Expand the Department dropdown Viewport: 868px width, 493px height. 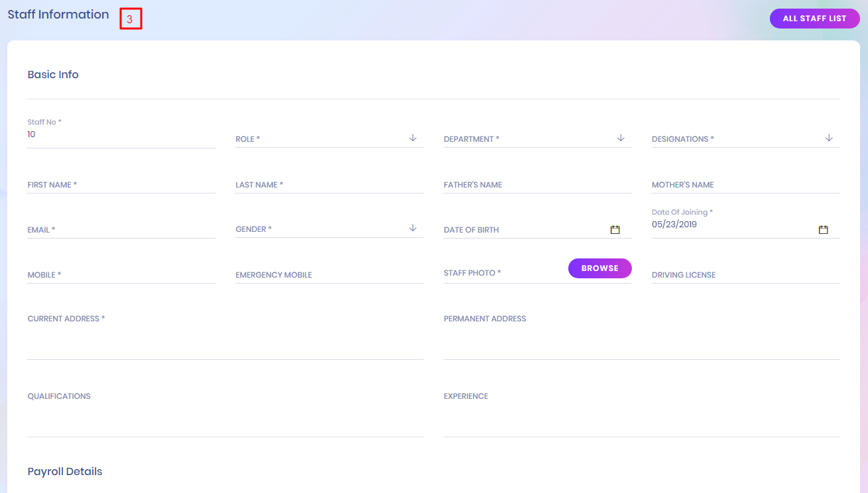point(537,139)
